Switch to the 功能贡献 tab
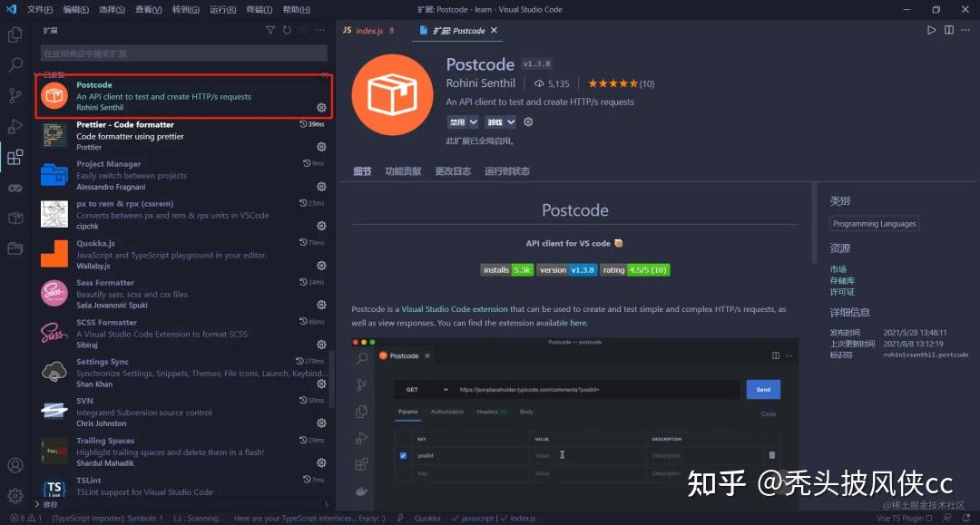This screenshot has width=980, height=525. point(403,171)
